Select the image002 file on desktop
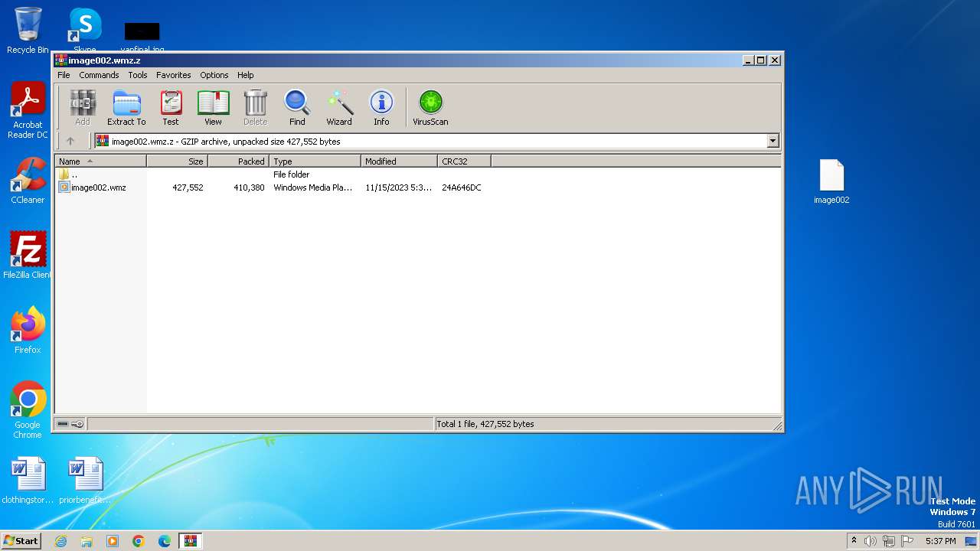Screen dimensions: 980x551 pyautogui.click(x=831, y=182)
